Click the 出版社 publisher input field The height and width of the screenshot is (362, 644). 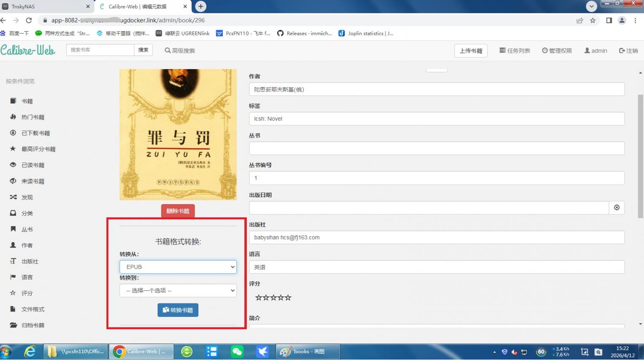[x=436, y=237]
